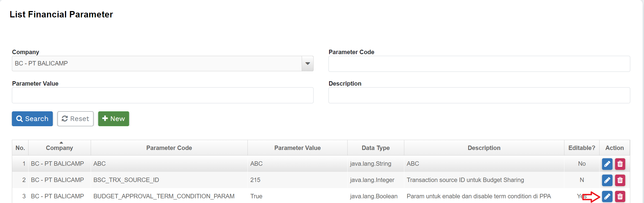644x203 pixels.
Task: Sort by Parameter Code column header
Action: point(169,148)
